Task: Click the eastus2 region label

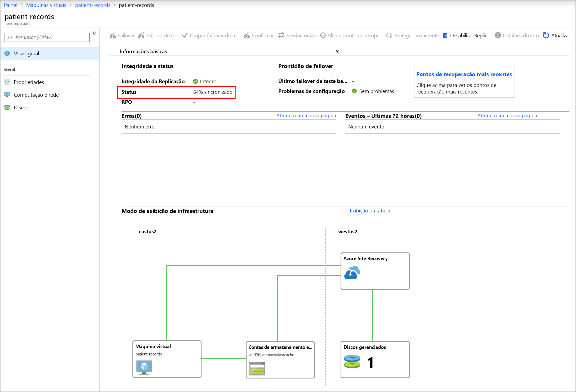Action: (148, 232)
